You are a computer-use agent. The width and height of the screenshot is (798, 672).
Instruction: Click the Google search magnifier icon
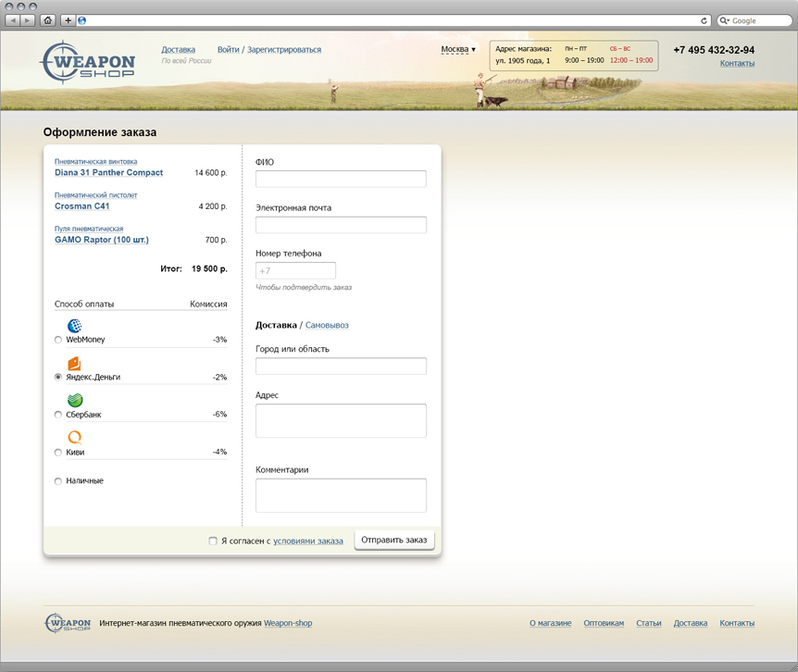point(723,20)
